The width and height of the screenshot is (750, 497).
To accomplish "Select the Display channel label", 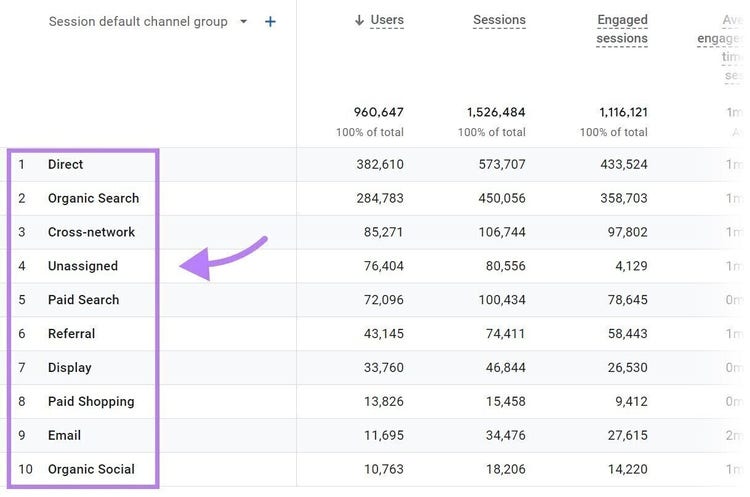I will pyautogui.click(x=69, y=368).
